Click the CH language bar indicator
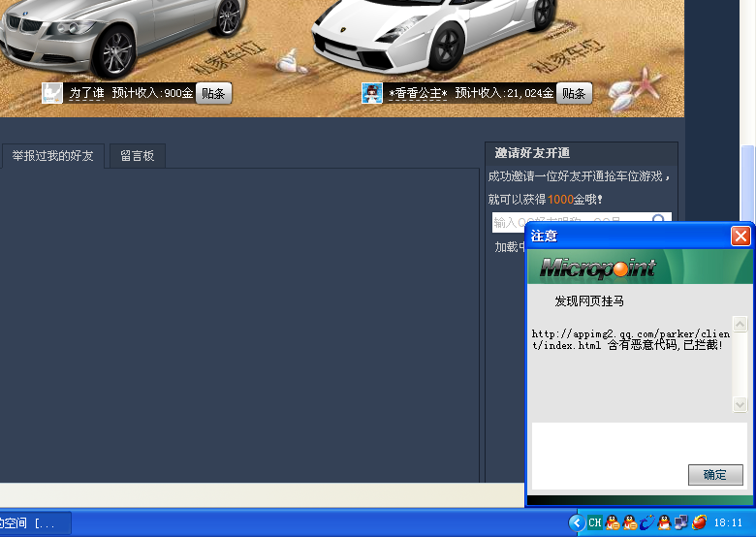756x537 pixels. click(594, 522)
